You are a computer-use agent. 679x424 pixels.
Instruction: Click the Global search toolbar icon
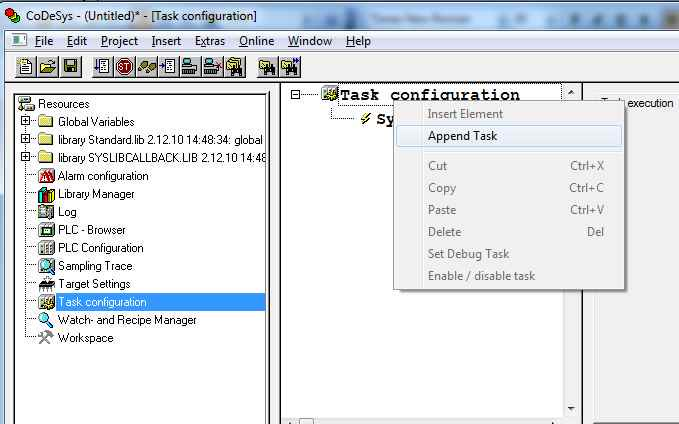pyautogui.click(x=235, y=67)
